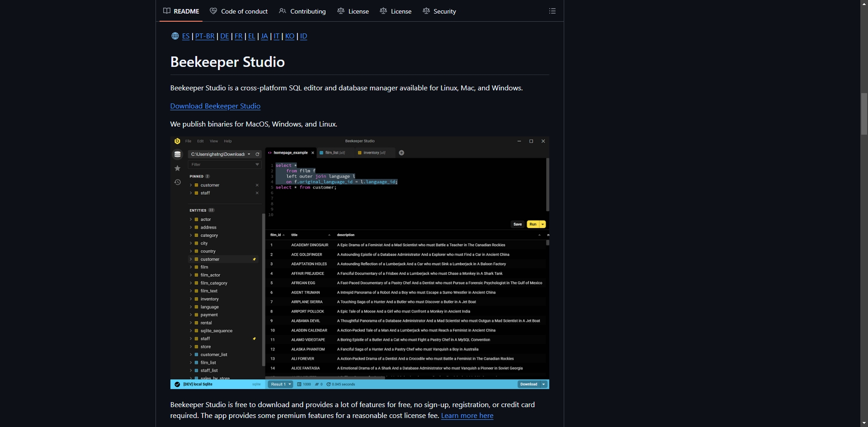Click the page scrollbar thumb
868x427 pixels.
coord(864,114)
